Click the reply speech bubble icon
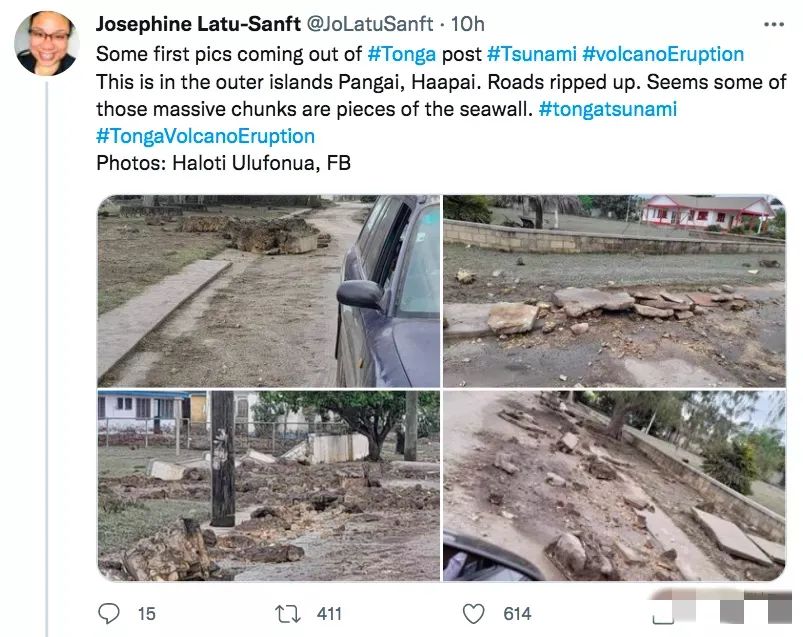This screenshot has height=637, width=803. [x=109, y=613]
